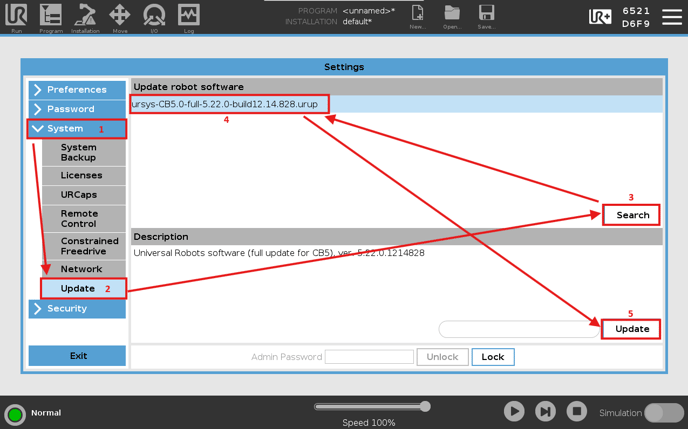Click the Universal Robots software description text
Screen dimensions: 688x429
pyautogui.click(x=279, y=253)
